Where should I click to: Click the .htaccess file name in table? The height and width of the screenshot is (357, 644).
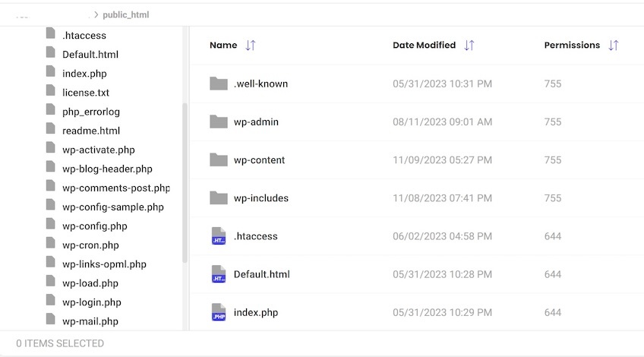255,236
